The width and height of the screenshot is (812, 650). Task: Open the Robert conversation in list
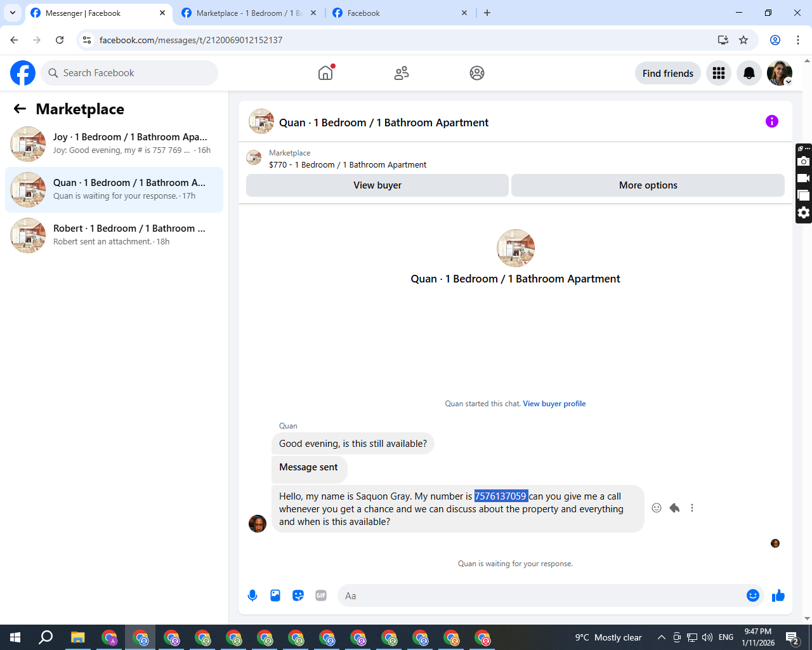point(114,235)
